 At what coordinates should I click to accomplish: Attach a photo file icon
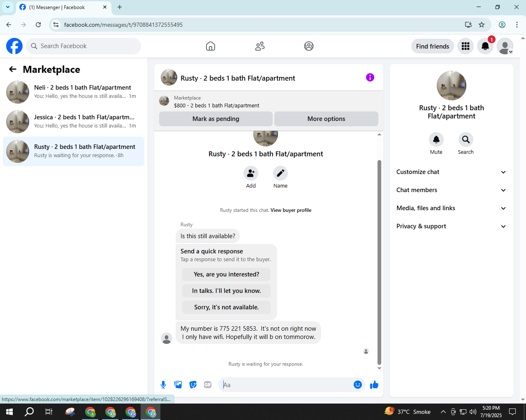[178, 385]
